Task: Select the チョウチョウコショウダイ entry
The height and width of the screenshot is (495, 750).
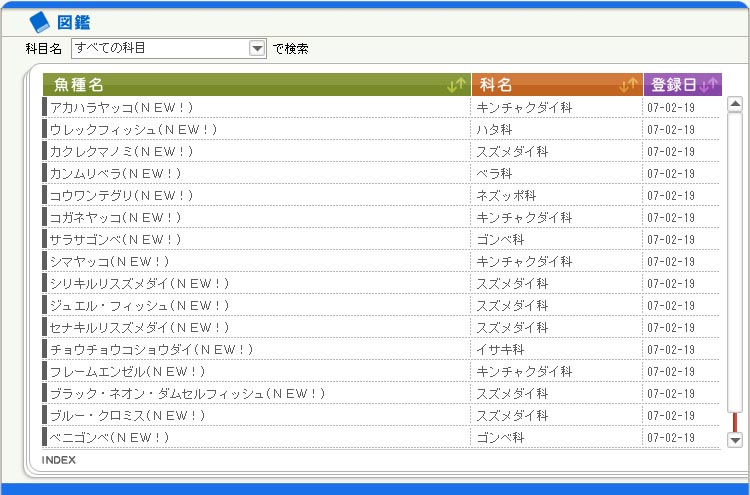Action: 152,349
